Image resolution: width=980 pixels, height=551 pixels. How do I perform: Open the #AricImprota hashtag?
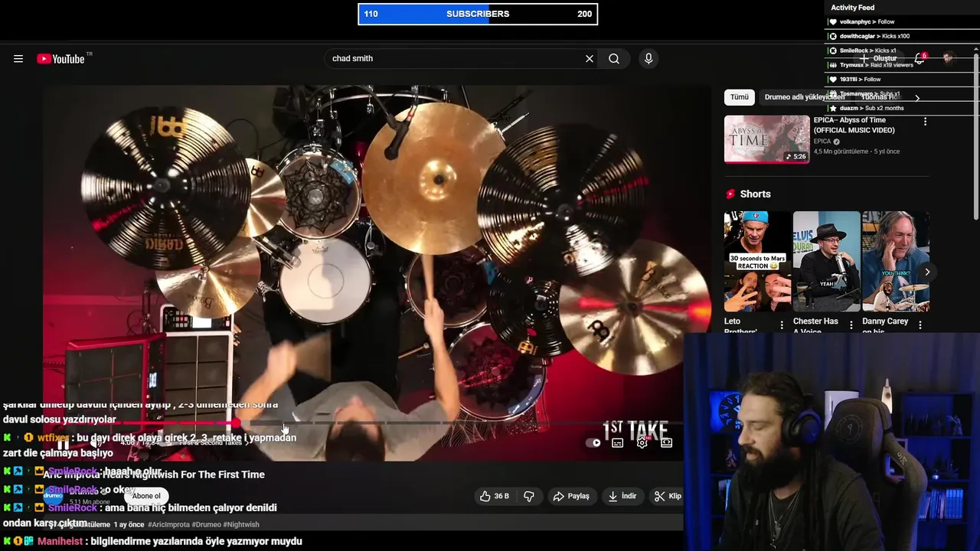tap(167, 525)
